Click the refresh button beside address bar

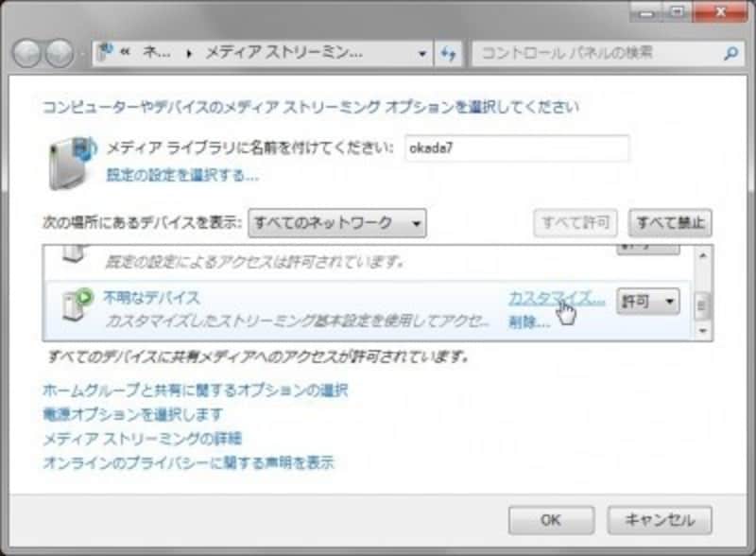point(448,53)
